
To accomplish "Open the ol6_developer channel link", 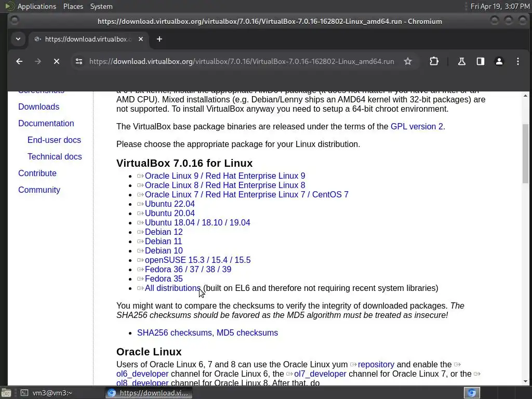I will tap(142, 374).
